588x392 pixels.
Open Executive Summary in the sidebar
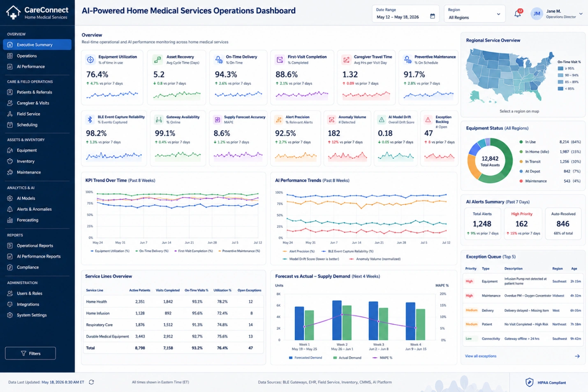pyautogui.click(x=37, y=44)
